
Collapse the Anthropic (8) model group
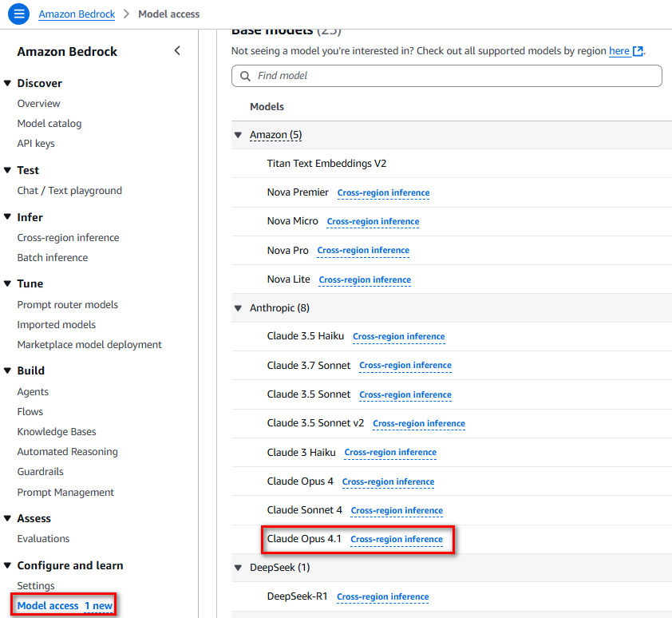click(x=239, y=308)
